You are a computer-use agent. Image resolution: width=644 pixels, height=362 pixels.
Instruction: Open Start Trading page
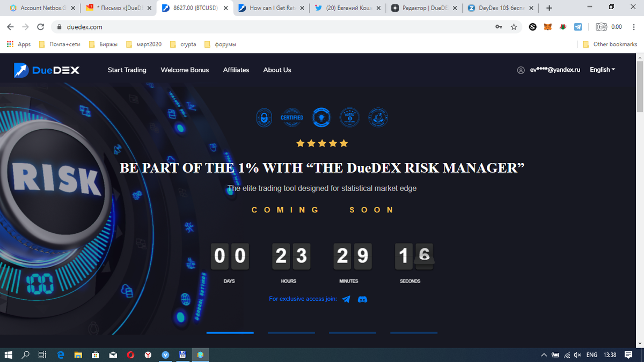(127, 70)
